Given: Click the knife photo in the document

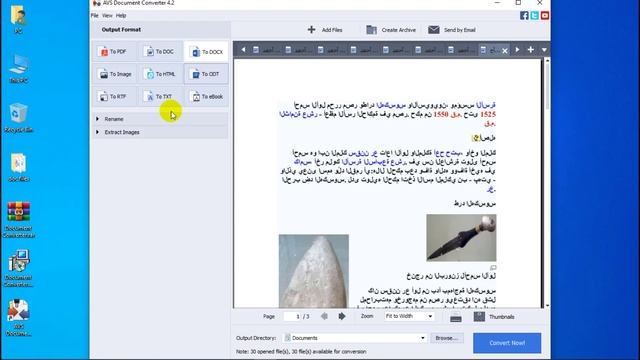Looking at the screenshot, I should point(461,238).
